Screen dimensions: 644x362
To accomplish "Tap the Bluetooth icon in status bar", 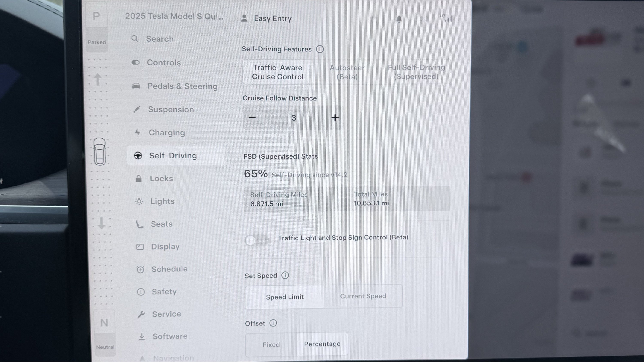I will click(x=423, y=19).
